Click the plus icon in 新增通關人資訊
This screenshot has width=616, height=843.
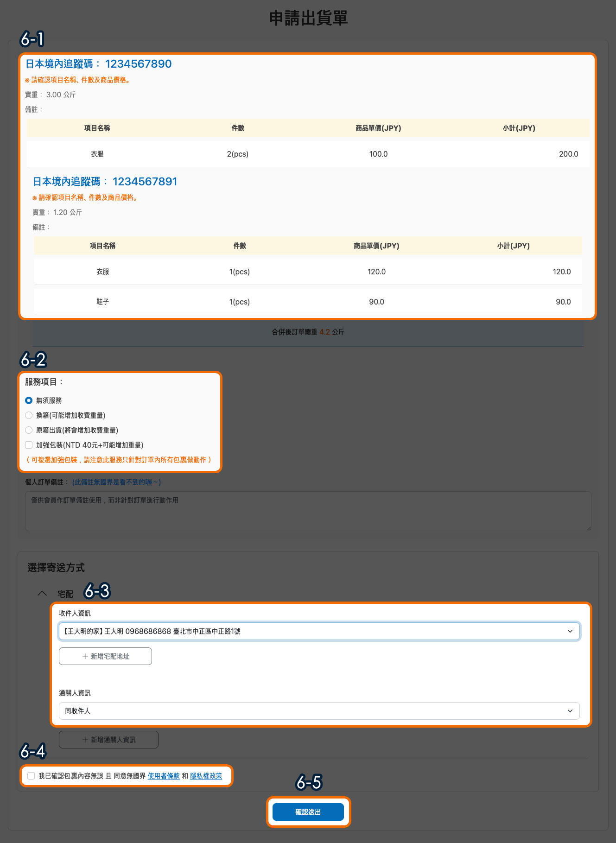[85, 740]
